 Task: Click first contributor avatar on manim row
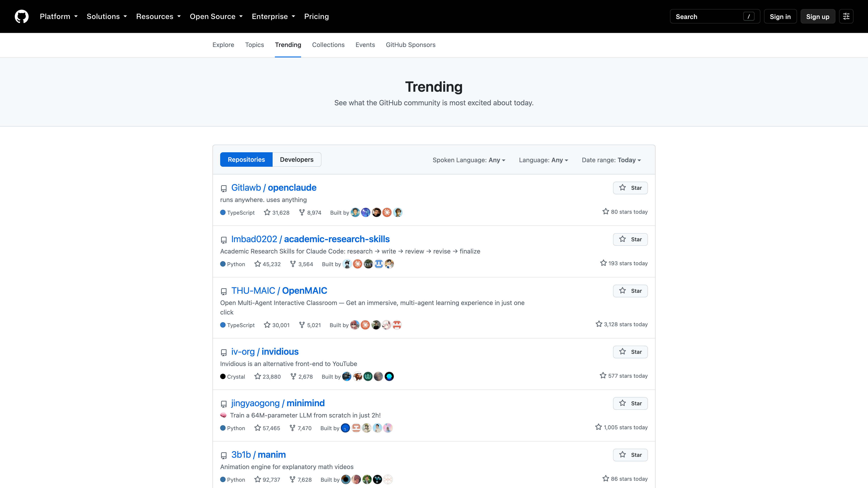click(346, 480)
